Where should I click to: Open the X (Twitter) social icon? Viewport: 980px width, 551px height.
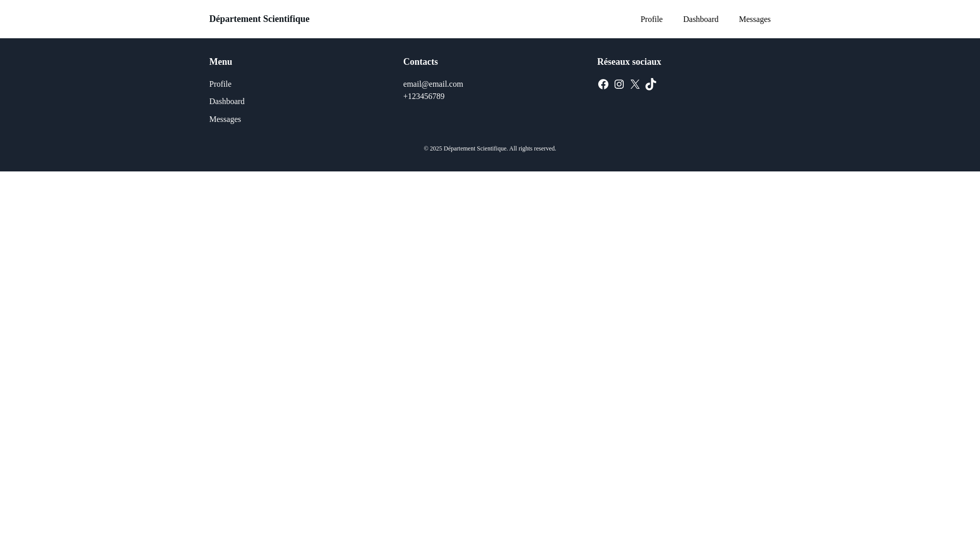pyautogui.click(x=634, y=84)
